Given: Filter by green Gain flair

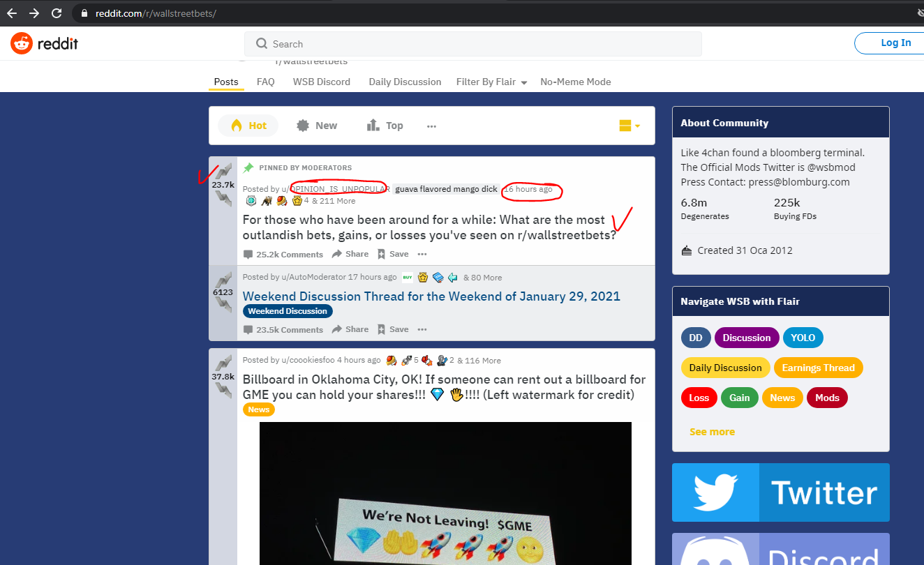Looking at the screenshot, I should pos(740,398).
